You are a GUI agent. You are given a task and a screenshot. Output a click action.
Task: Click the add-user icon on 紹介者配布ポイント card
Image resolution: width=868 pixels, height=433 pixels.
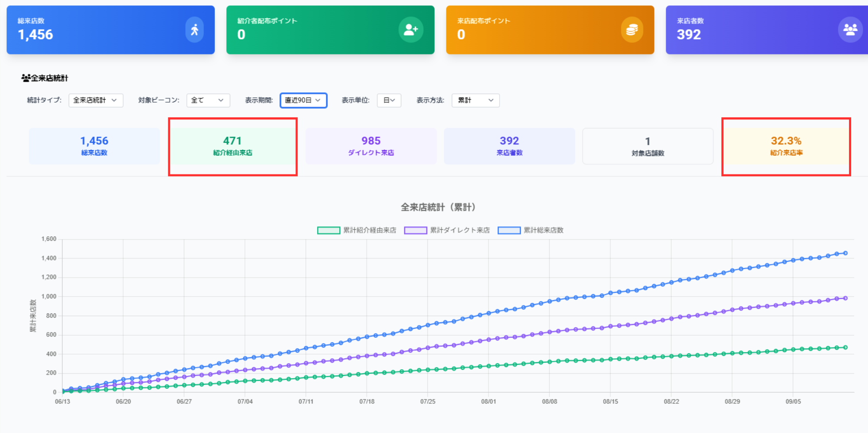[411, 30]
